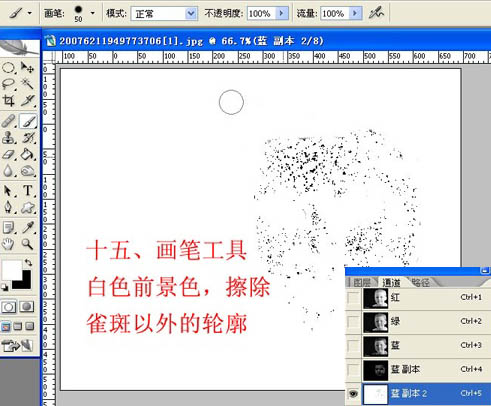Select the Magic Wand tool
This screenshot has height=406, width=491.
pos(27,83)
